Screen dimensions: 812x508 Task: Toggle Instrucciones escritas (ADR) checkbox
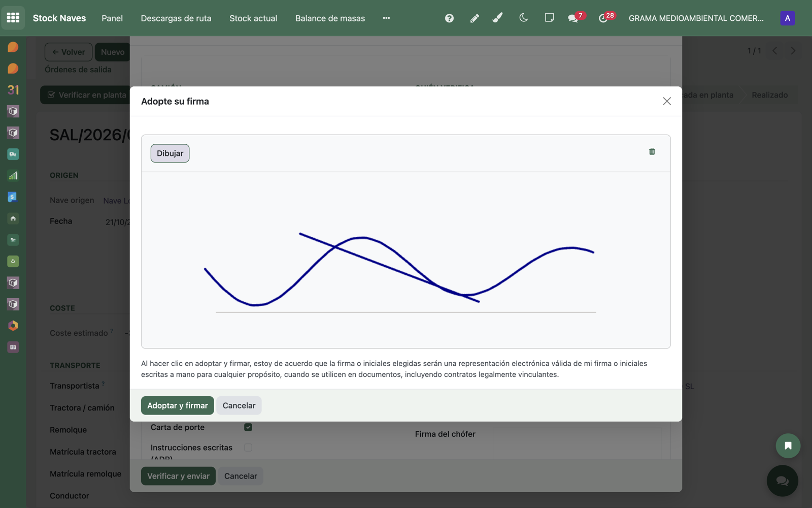tap(248, 448)
